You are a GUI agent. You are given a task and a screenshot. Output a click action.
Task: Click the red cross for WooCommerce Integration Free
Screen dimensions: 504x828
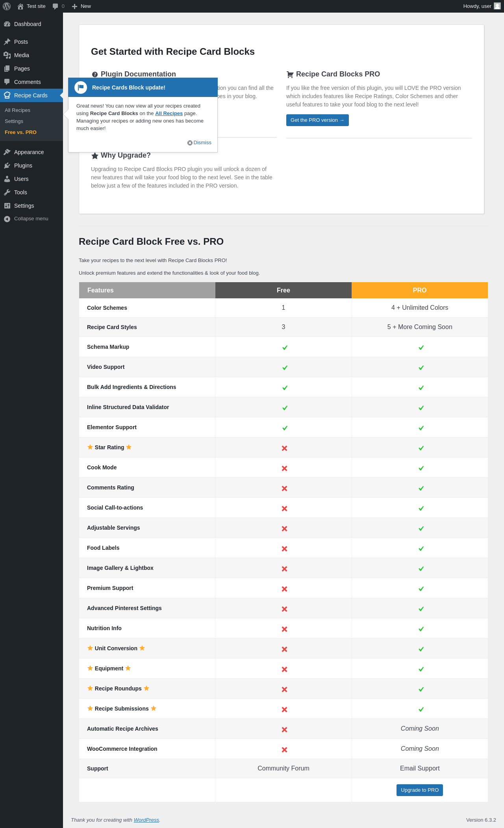284,750
